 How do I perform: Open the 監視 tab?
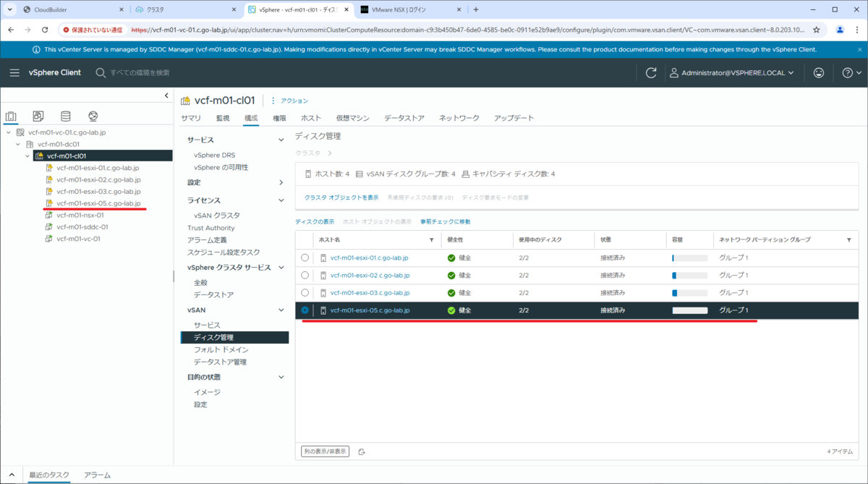click(x=223, y=118)
